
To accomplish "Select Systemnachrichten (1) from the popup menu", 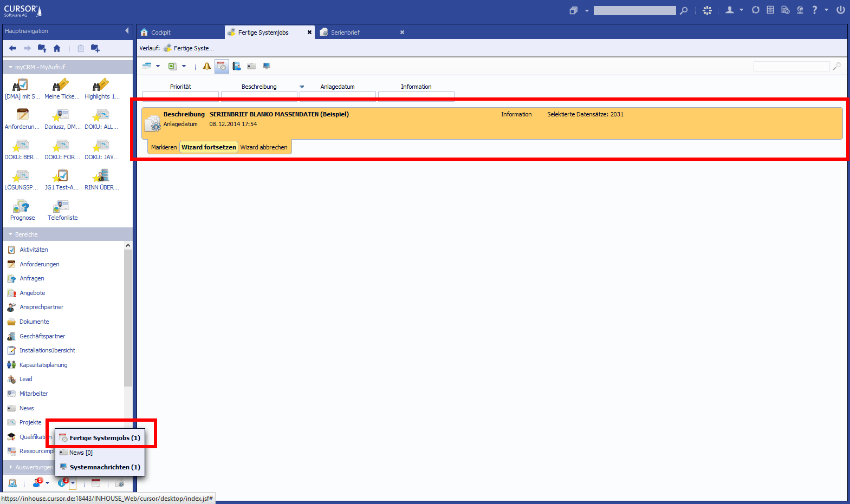I will [104, 467].
